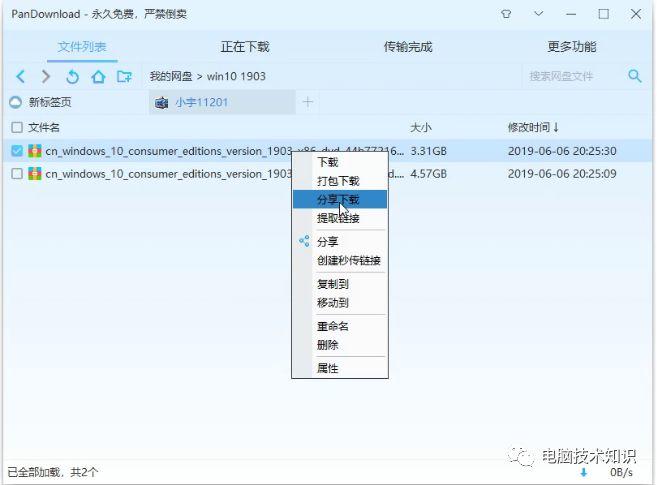Switch to 正在下载 tab

pos(245,46)
